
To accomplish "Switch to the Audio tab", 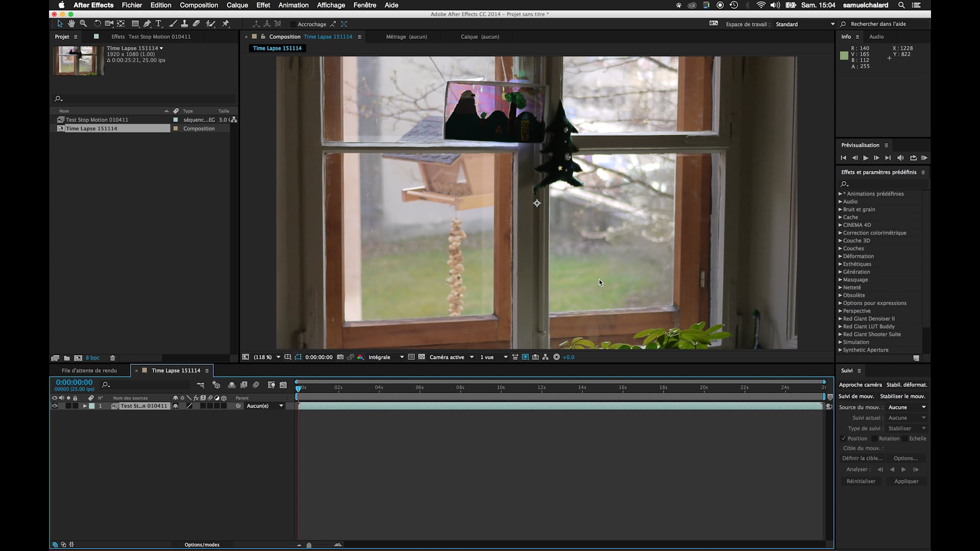I will 876,37.
